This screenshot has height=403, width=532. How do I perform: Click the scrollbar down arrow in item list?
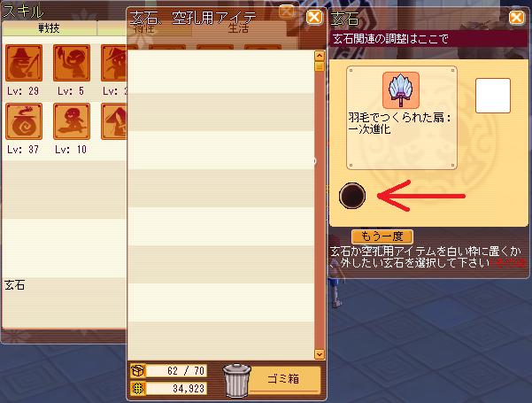(320, 354)
